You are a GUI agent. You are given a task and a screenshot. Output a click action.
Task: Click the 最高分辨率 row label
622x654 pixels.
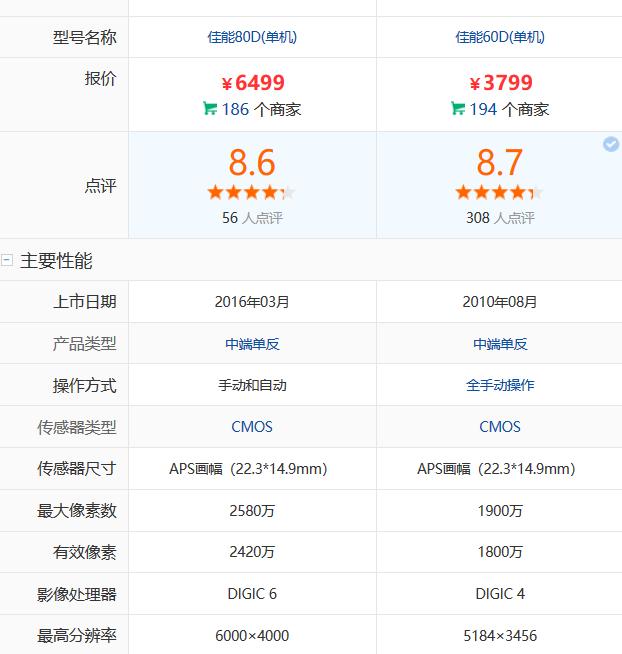(76, 636)
